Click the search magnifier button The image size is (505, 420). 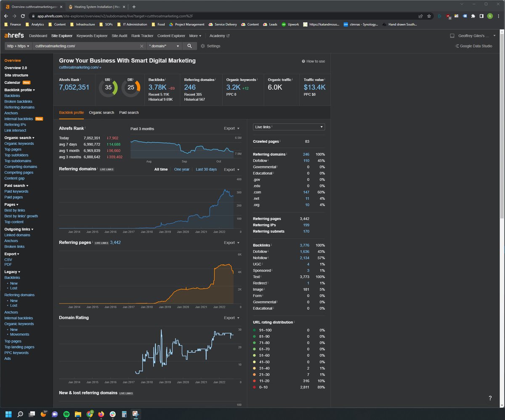[x=190, y=46]
